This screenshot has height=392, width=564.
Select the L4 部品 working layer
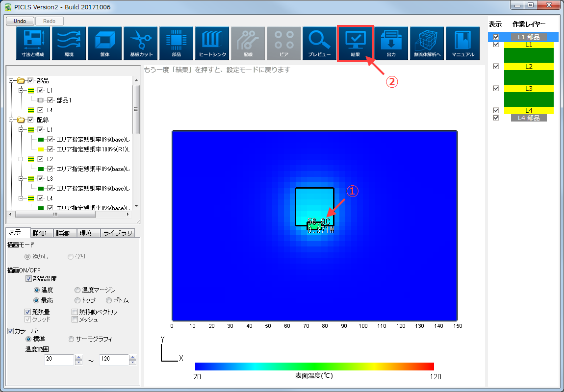point(528,118)
